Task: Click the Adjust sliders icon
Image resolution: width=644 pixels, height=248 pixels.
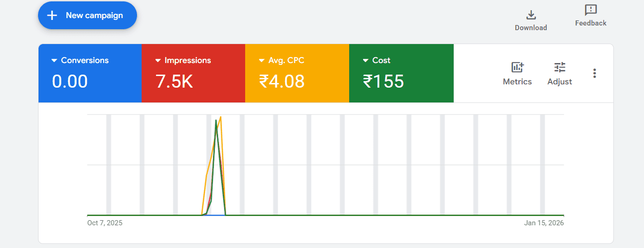Action: [559, 67]
